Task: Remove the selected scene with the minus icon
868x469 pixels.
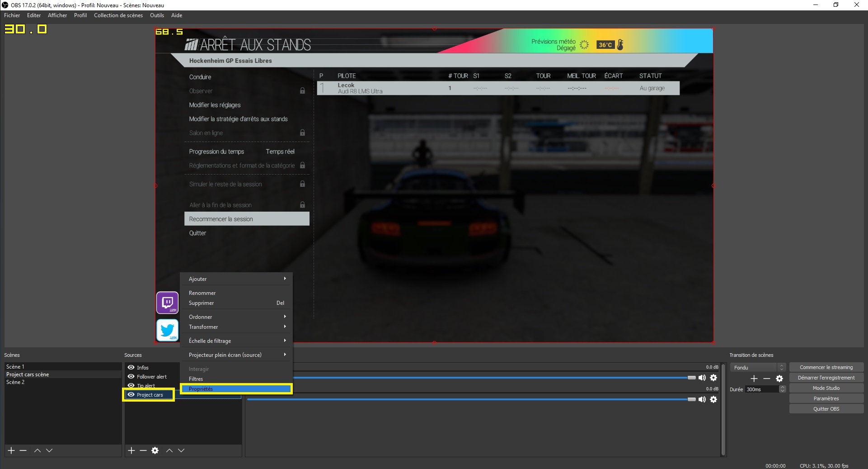Action: coord(23,450)
